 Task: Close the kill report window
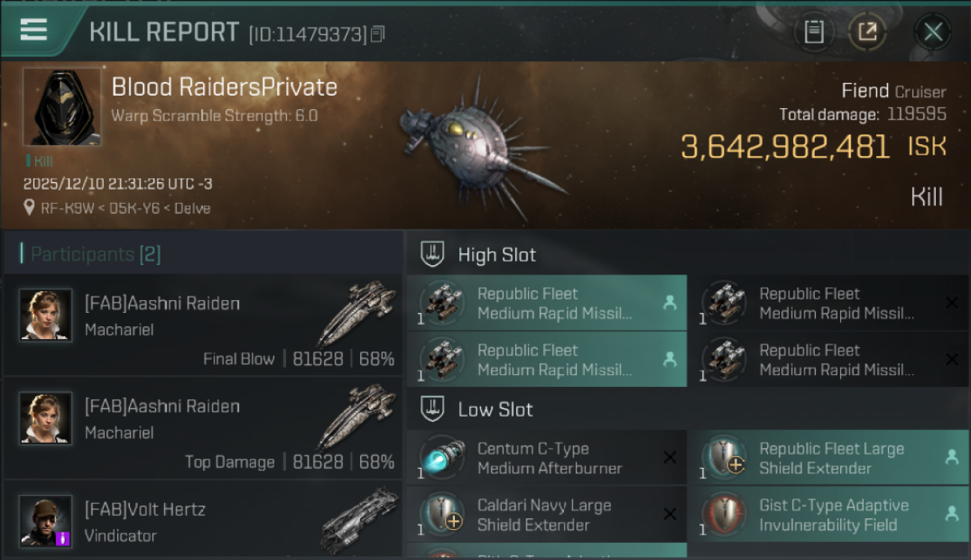coord(932,32)
